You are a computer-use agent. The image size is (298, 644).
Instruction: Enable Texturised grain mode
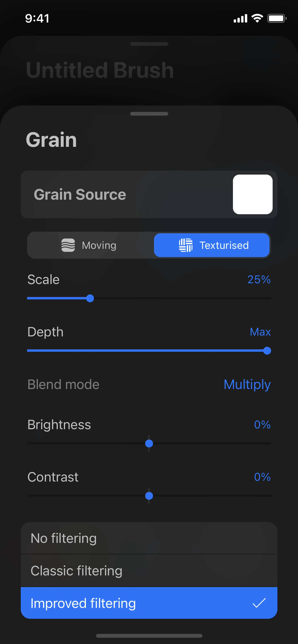point(212,245)
